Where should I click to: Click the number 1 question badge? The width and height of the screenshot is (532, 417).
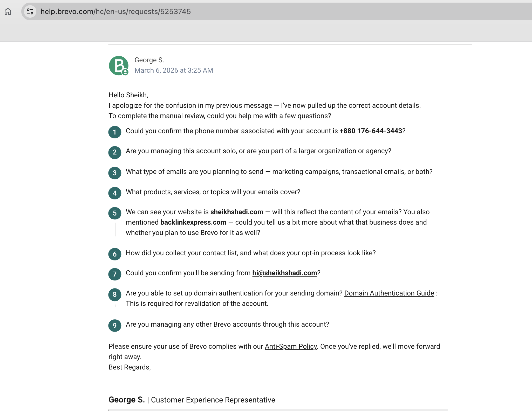pyautogui.click(x=115, y=132)
